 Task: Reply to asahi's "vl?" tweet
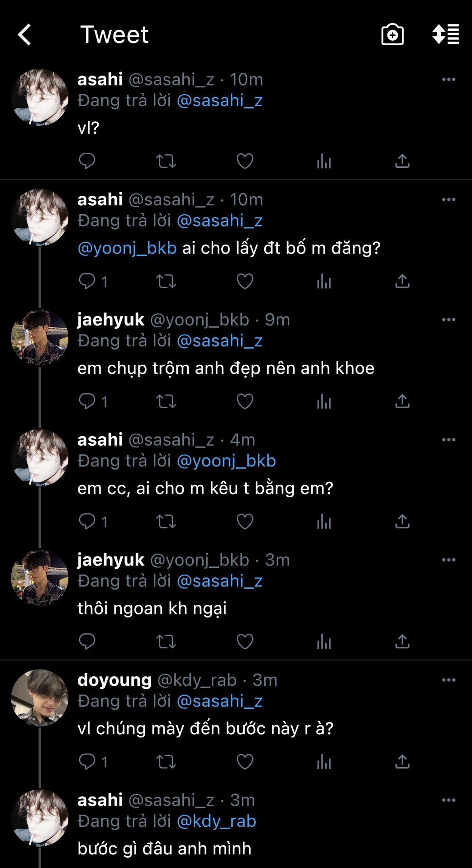tap(87, 161)
